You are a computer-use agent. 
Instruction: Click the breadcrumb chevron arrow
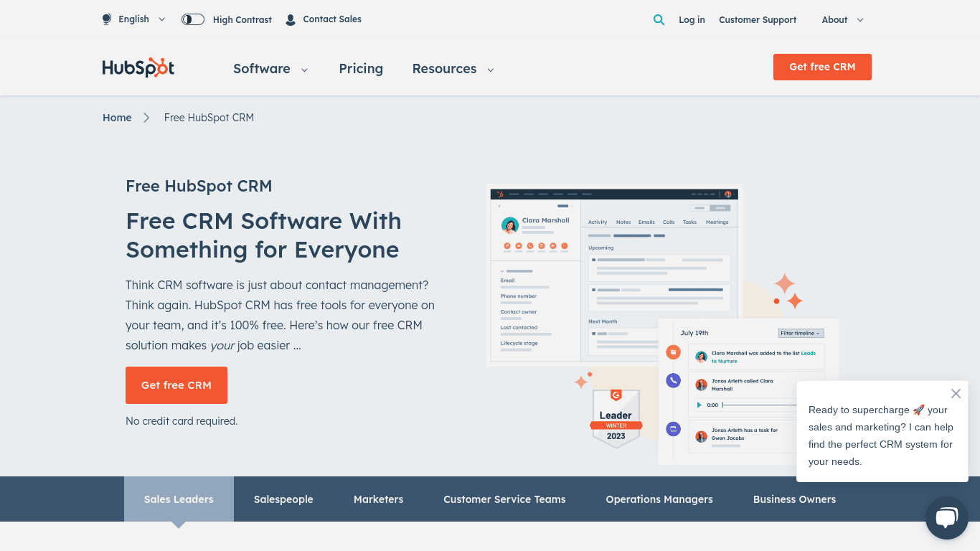click(146, 118)
